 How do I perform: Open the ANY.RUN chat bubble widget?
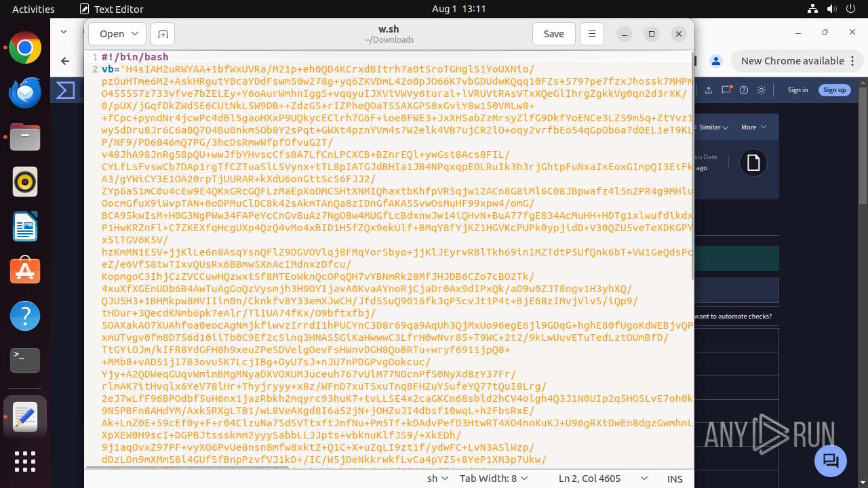(x=831, y=462)
